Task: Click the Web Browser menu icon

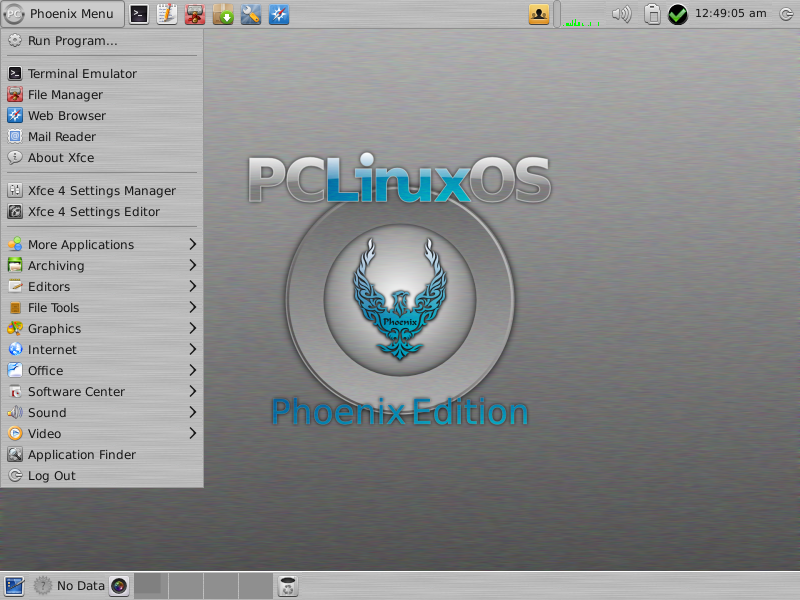Action: (15, 115)
